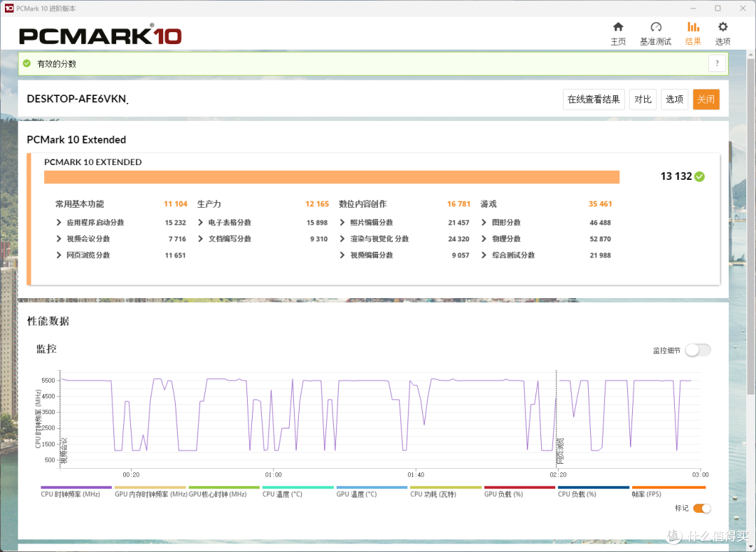
Task: Click the 选项 button beside 对比
Action: (x=674, y=99)
